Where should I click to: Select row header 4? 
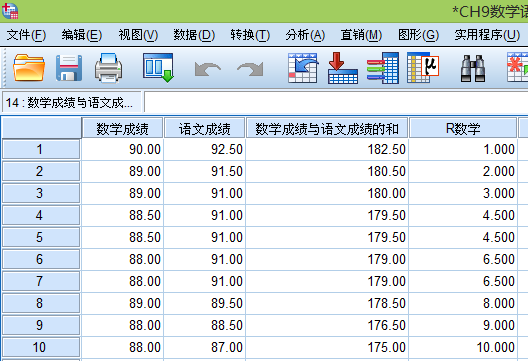click(41, 215)
